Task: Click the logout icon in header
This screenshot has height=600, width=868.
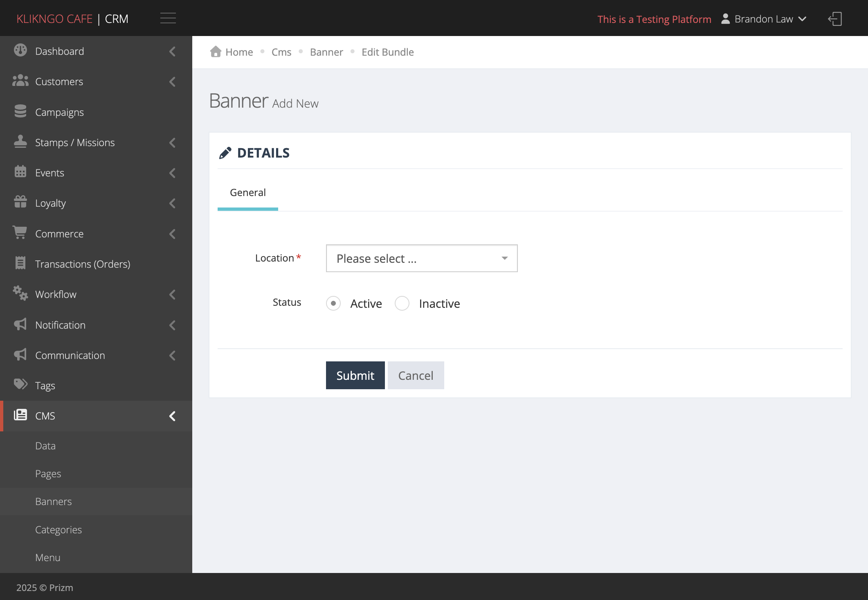Action: tap(835, 19)
